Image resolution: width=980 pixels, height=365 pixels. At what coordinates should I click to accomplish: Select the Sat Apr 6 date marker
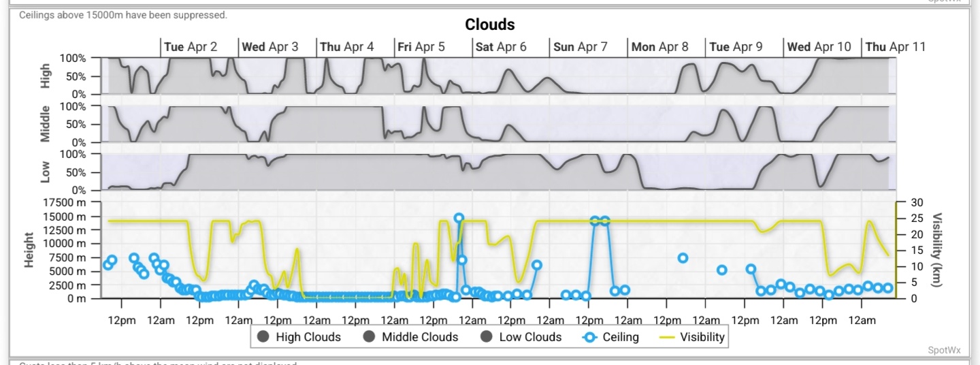click(501, 47)
